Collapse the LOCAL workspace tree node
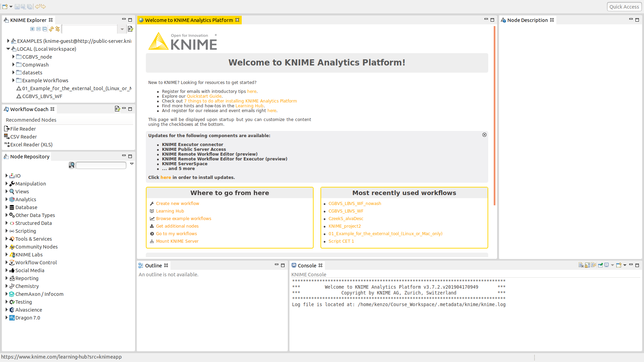 click(x=8, y=49)
